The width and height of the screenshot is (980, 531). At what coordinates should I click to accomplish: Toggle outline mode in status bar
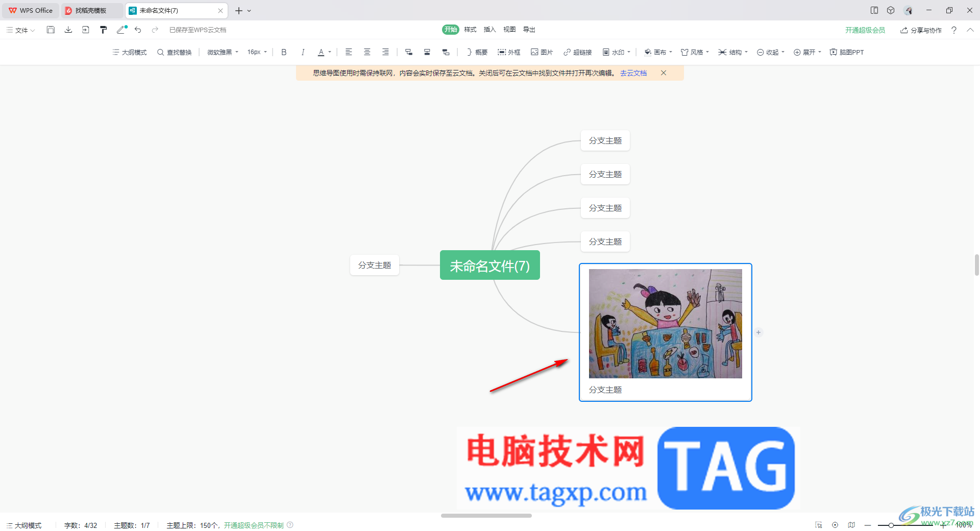[24, 525]
